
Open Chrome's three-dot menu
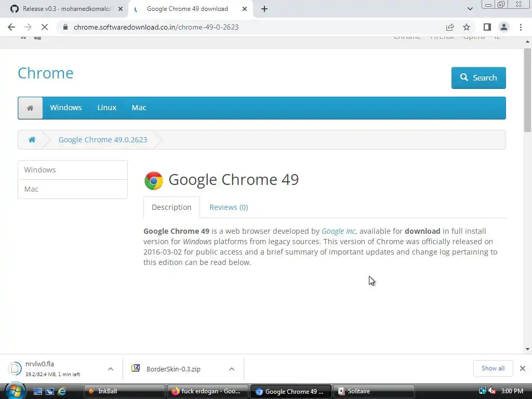521,27
